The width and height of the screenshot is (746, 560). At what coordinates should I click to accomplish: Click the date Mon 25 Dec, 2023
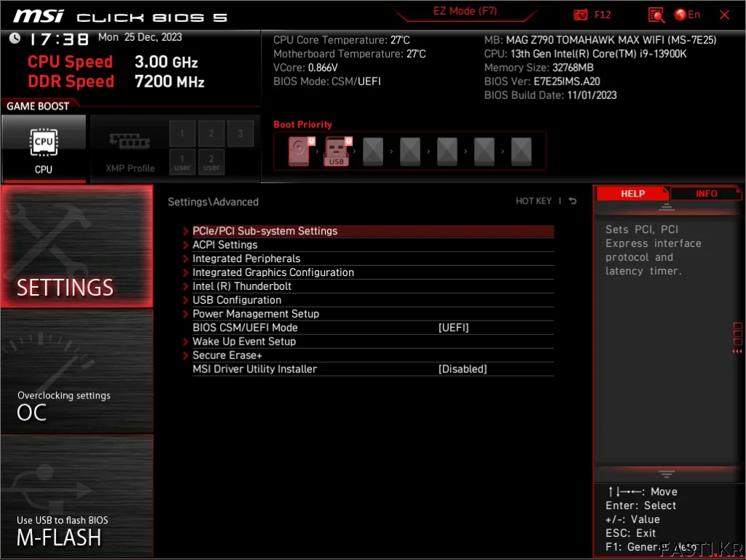point(140,37)
